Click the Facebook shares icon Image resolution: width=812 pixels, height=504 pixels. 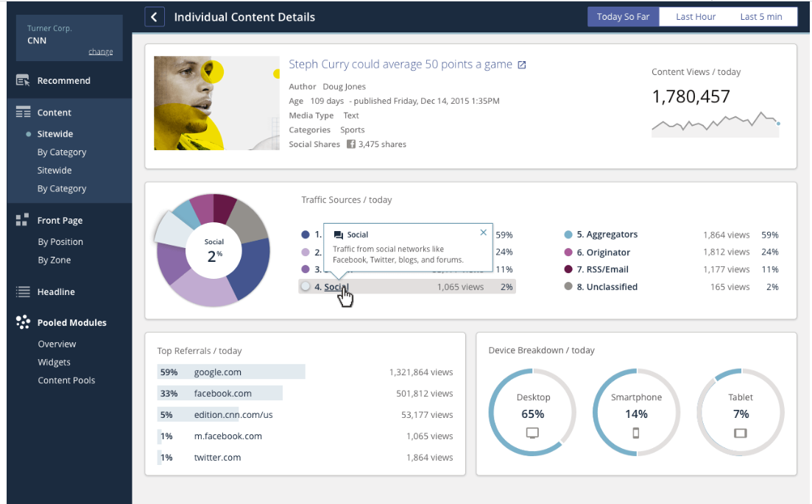pos(351,144)
